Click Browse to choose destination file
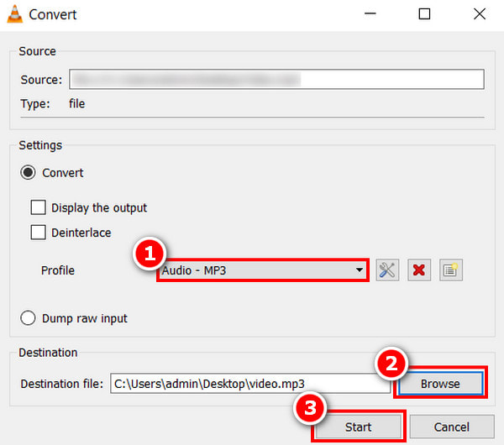This screenshot has width=504, height=445. pos(440,384)
